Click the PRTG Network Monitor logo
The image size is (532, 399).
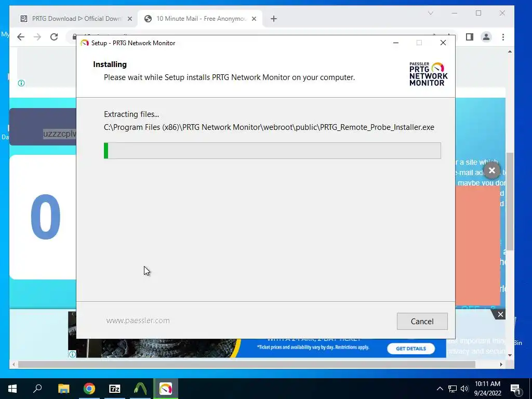[428, 74]
